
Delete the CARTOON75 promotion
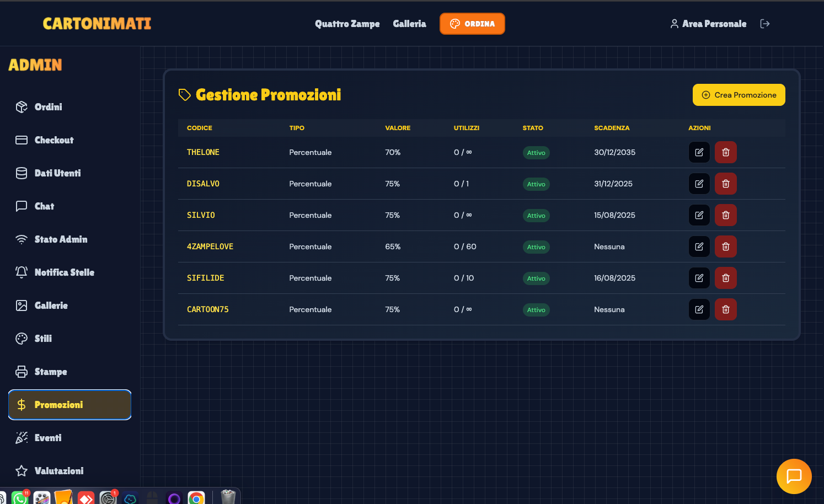pos(726,309)
